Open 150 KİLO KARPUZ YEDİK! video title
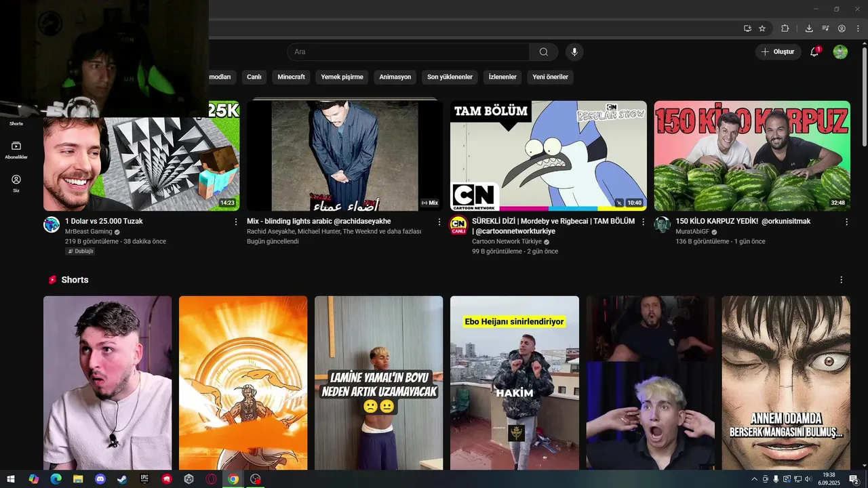Screen dimensions: 868x488 (743, 222)
